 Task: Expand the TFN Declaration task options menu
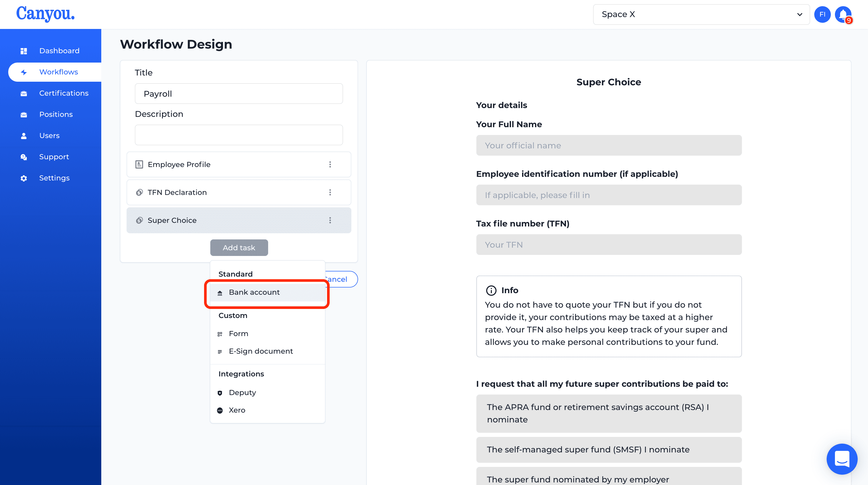coord(330,192)
